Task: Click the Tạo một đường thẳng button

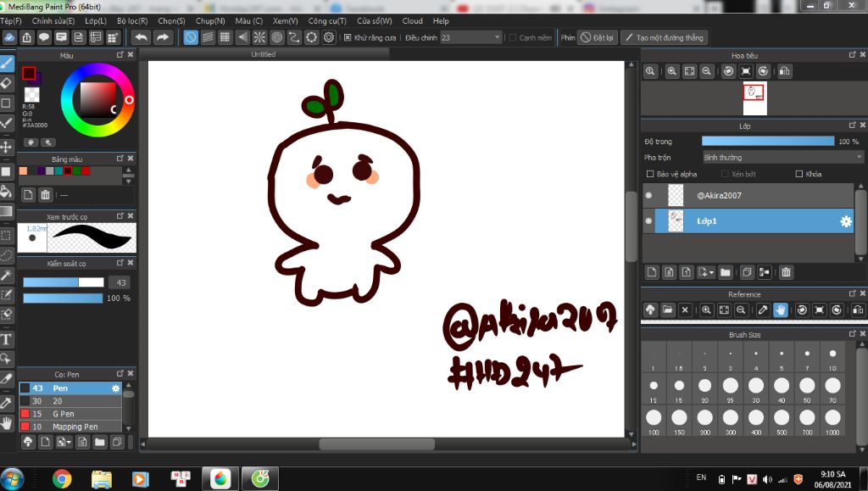Action: (664, 37)
